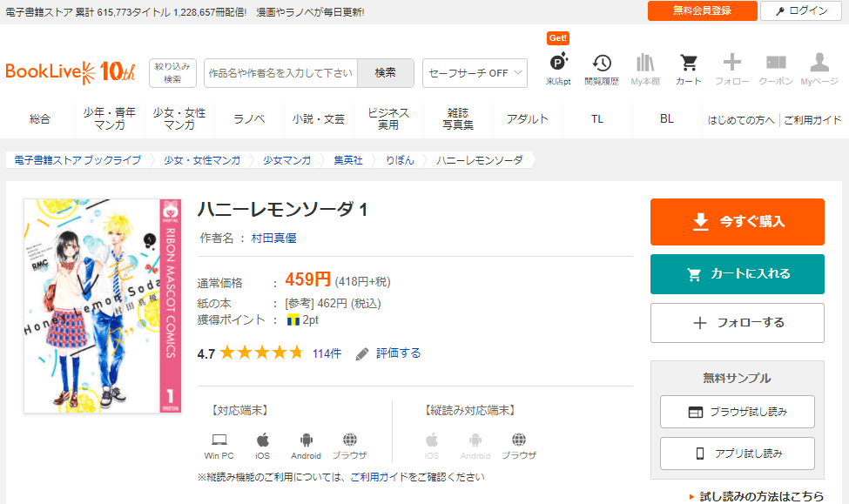Open author link 村田真優
This screenshot has height=504, width=849.
tap(273, 238)
